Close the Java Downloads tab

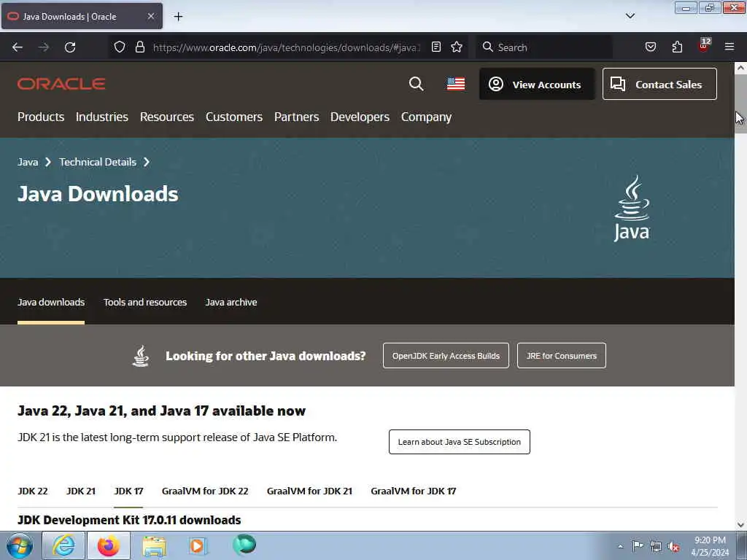(x=150, y=16)
